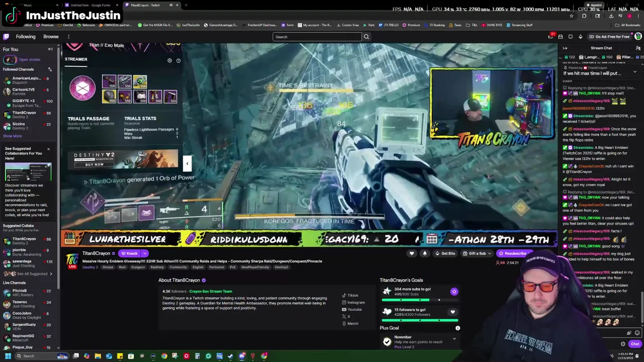Open streamer's Merch link
The image size is (644, 362).
(x=350, y=323)
